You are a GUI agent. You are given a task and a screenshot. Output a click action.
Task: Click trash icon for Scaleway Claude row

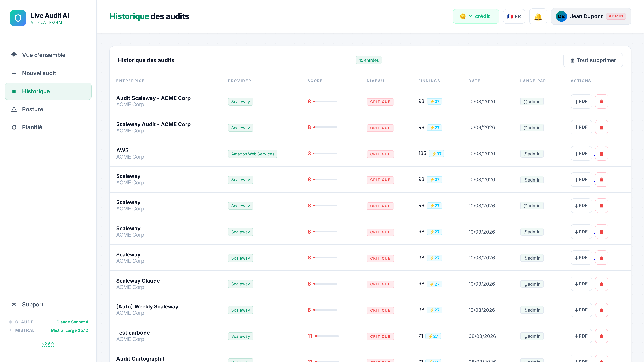tap(601, 284)
